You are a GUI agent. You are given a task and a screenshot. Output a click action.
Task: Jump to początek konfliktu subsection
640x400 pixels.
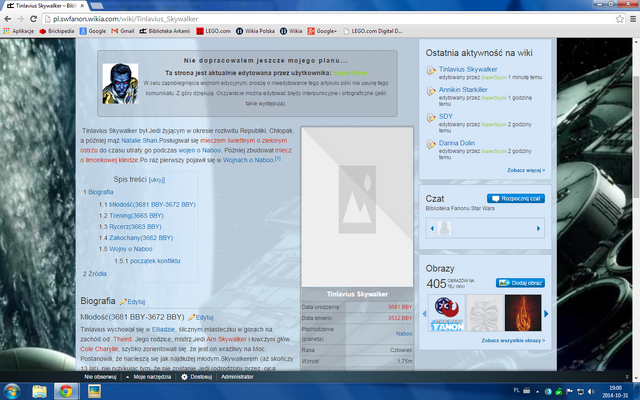click(155, 261)
